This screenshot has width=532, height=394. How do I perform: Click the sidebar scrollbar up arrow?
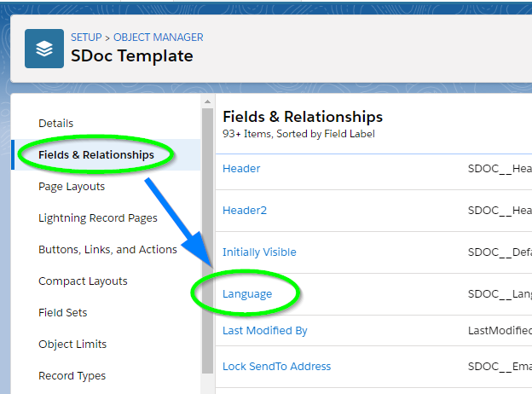208,101
